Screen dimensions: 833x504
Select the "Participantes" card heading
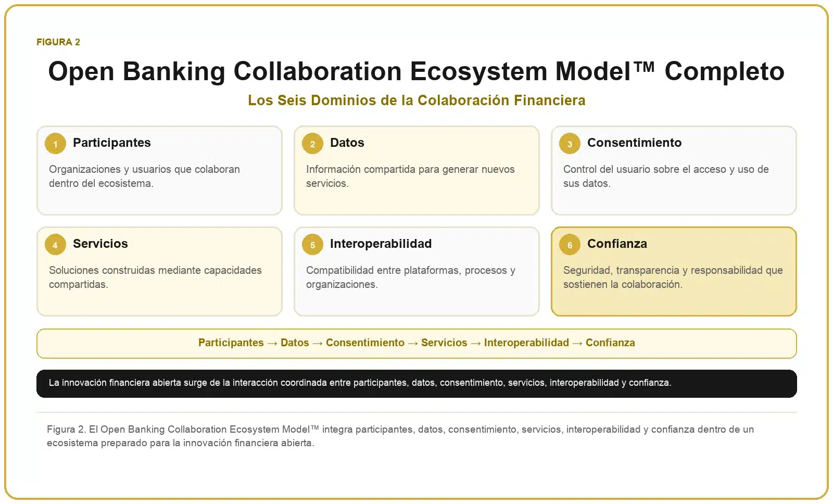point(112,143)
